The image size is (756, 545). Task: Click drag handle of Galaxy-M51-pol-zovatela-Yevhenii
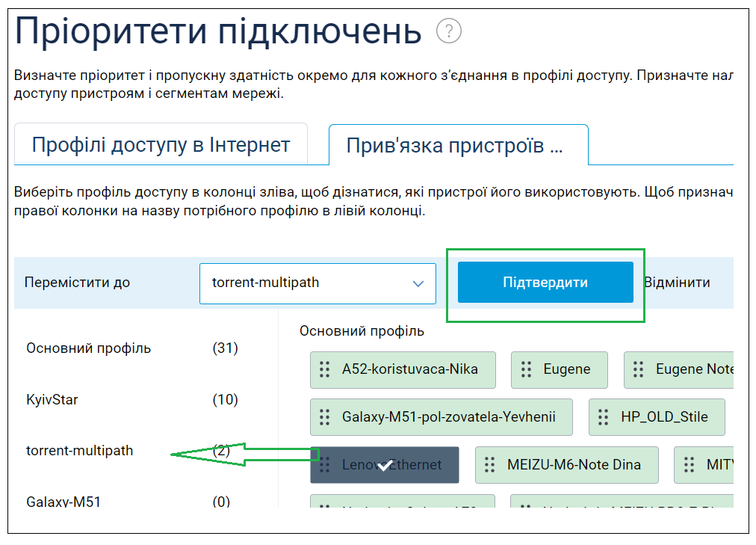pos(324,417)
